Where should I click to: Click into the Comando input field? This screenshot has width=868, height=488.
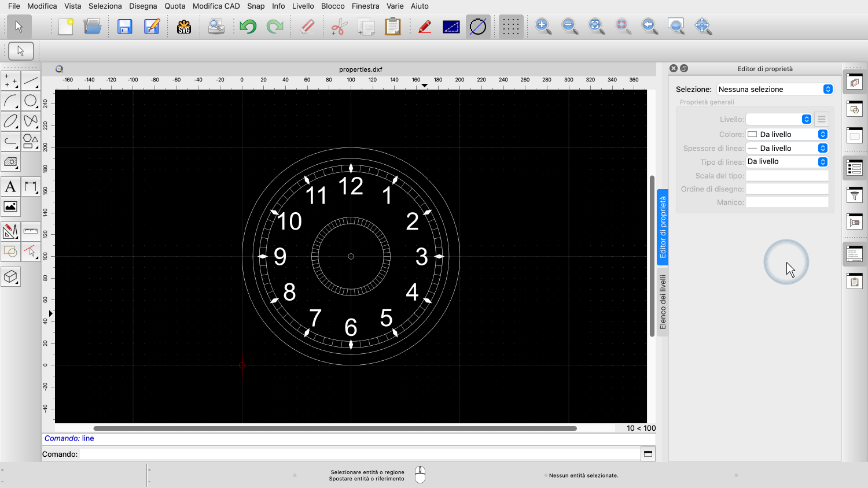(359, 454)
